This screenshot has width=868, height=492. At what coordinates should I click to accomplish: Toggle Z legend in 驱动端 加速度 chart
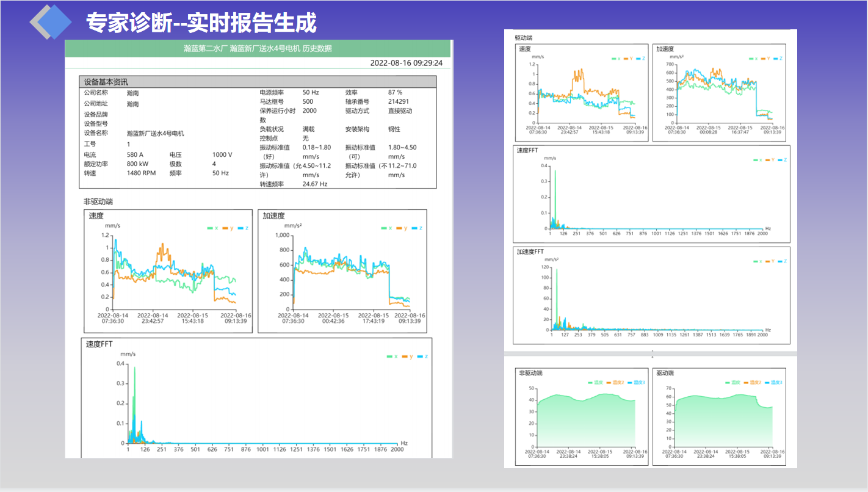[778, 59]
